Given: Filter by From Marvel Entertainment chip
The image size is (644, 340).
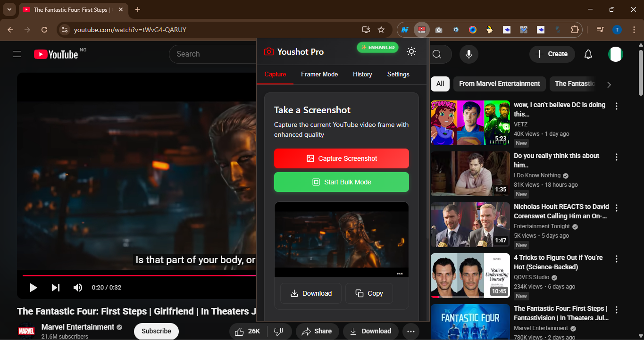Looking at the screenshot, I should [x=499, y=83].
